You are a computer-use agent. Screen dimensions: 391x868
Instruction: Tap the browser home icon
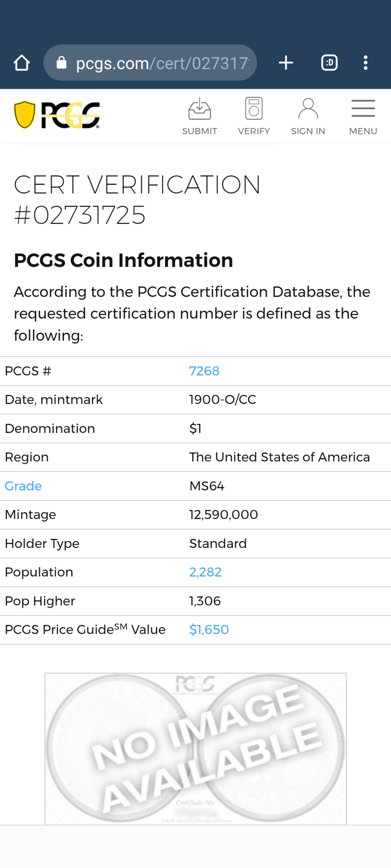click(22, 63)
